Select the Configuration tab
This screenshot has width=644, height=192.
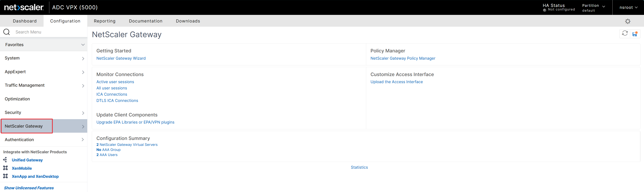pyautogui.click(x=65, y=21)
